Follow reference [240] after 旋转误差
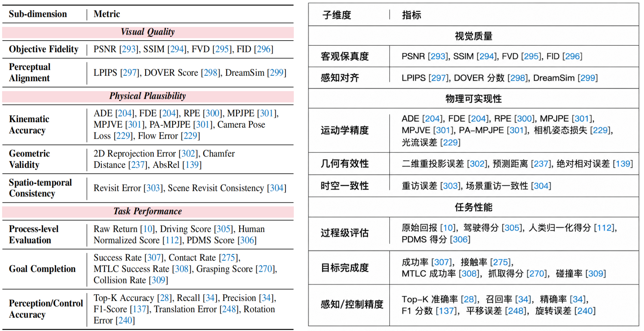Screen dimensions: 644x331 (x=585, y=311)
